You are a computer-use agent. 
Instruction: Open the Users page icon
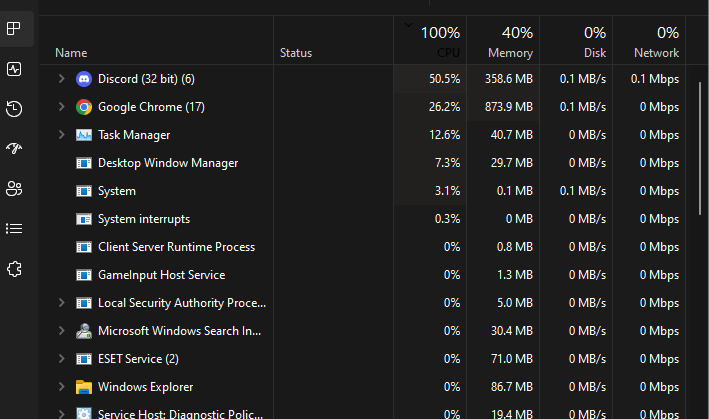coord(14,188)
